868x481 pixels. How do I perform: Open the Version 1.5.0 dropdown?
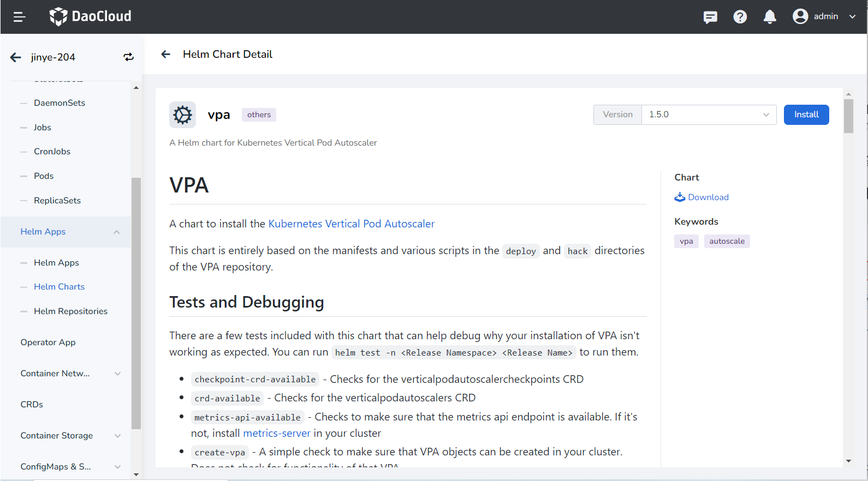point(708,115)
